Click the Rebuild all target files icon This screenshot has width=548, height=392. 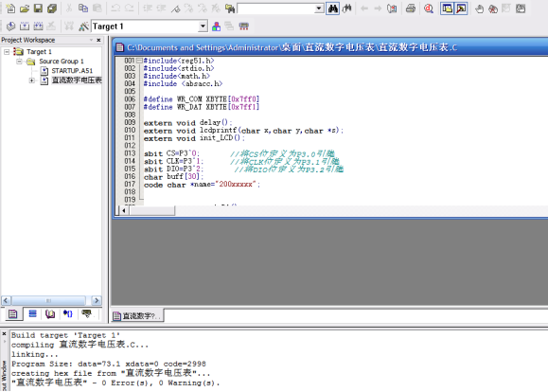tap(38, 27)
